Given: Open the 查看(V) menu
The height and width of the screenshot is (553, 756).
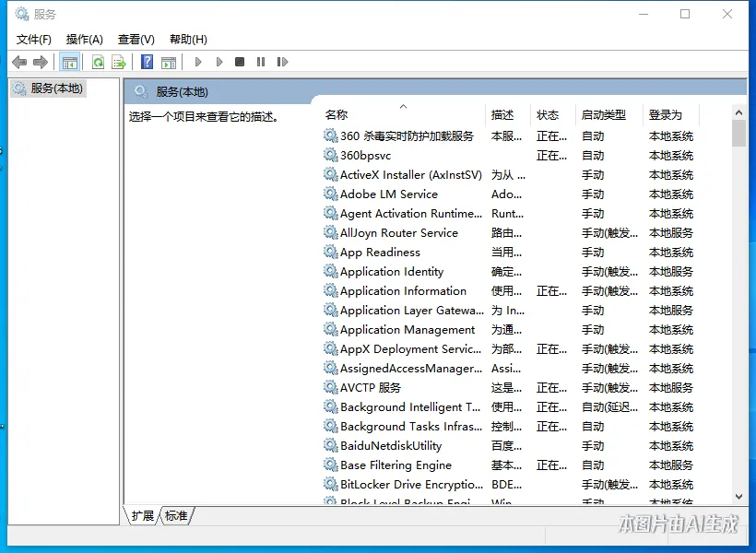Looking at the screenshot, I should coord(135,39).
